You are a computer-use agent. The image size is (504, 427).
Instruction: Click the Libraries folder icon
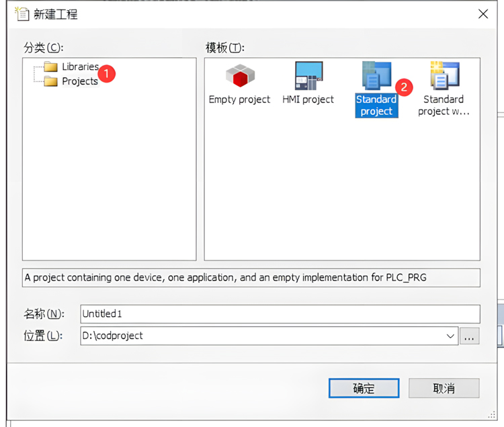tap(51, 66)
